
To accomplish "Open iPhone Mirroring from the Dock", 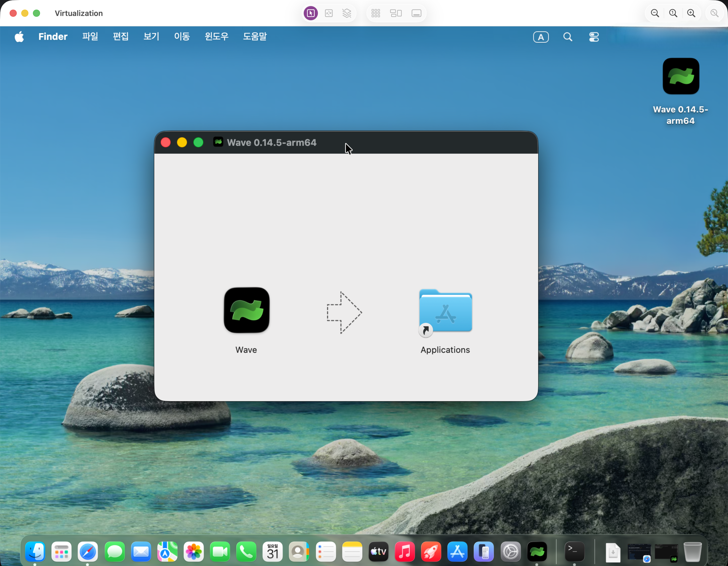I will point(484,552).
